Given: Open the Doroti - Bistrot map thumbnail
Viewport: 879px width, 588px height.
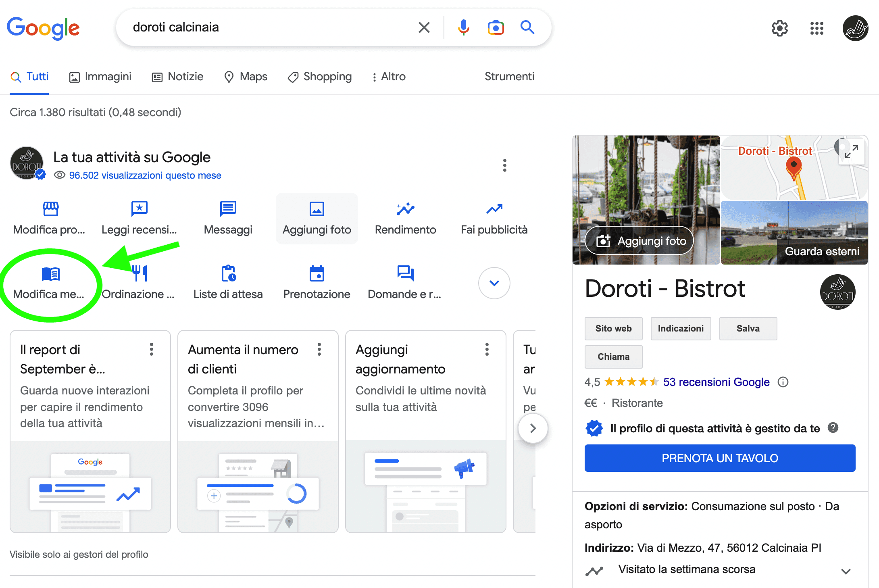Looking at the screenshot, I should pyautogui.click(x=794, y=168).
